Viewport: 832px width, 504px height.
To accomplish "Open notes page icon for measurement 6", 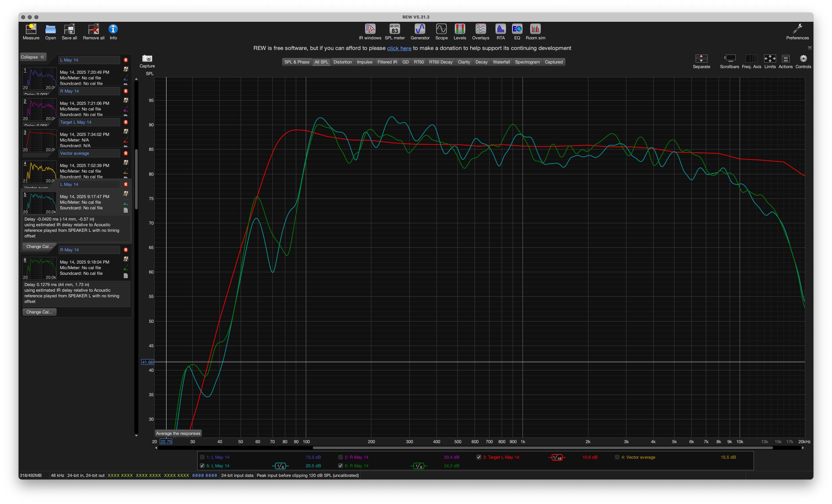I will [126, 275].
